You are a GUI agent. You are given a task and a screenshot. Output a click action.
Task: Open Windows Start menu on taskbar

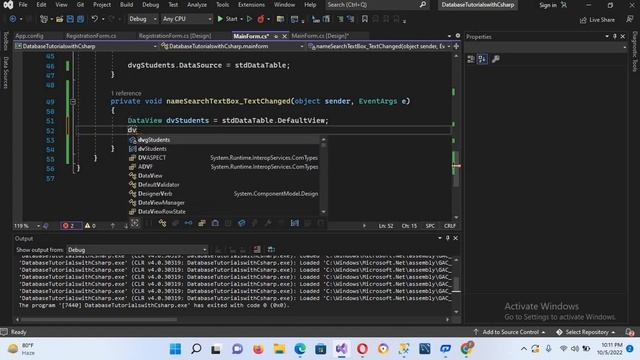(x=176, y=349)
